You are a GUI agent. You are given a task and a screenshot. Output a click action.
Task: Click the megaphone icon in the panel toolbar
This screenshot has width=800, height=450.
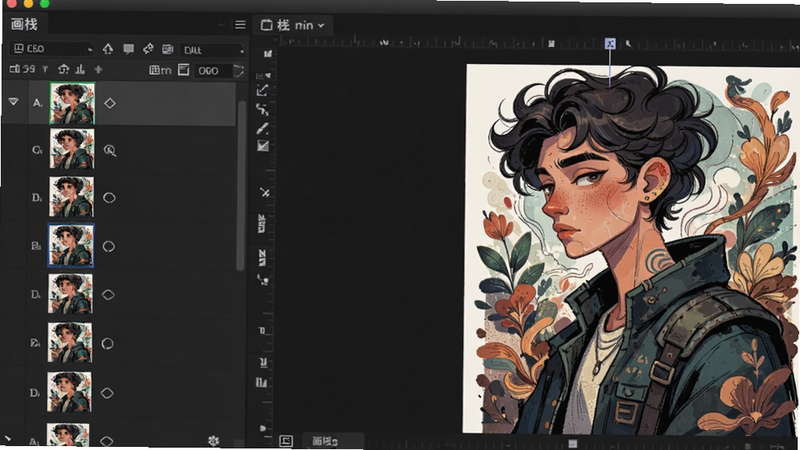click(148, 49)
